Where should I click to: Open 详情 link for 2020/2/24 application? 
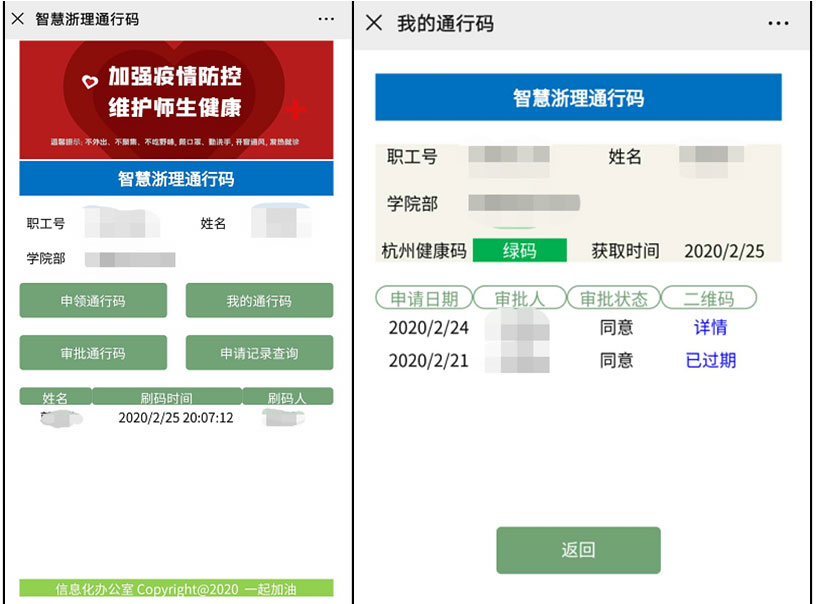pyautogui.click(x=710, y=327)
